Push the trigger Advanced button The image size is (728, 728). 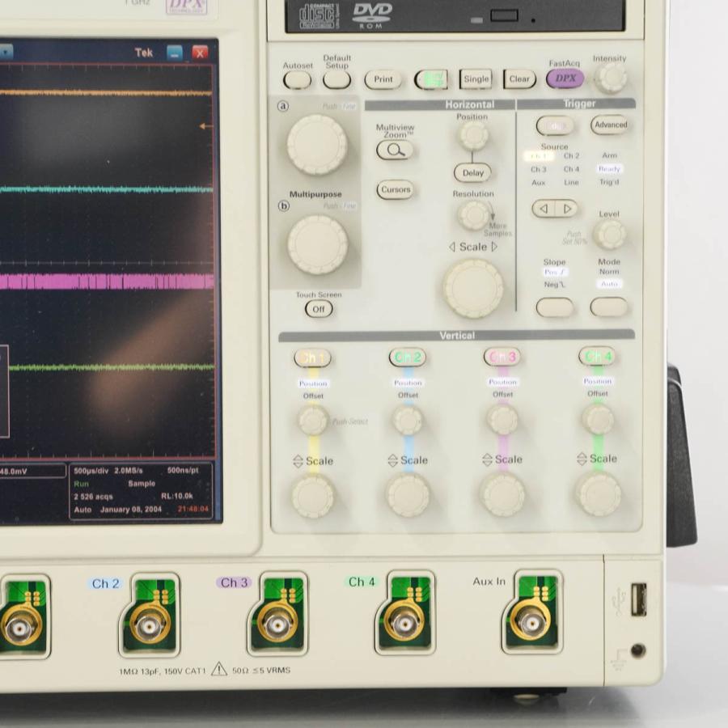pos(610,125)
